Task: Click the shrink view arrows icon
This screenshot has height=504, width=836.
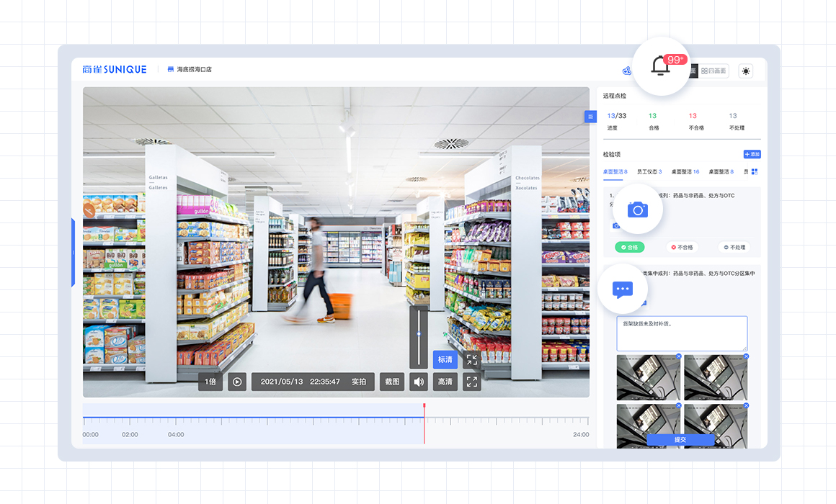Action: [471, 359]
